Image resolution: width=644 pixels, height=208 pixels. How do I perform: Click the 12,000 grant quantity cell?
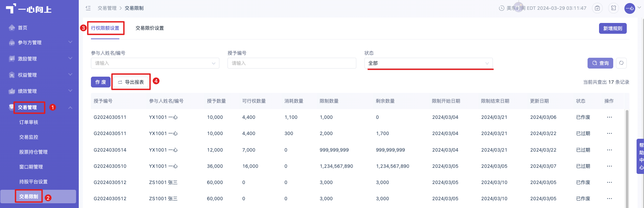click(x=215, y=150)
